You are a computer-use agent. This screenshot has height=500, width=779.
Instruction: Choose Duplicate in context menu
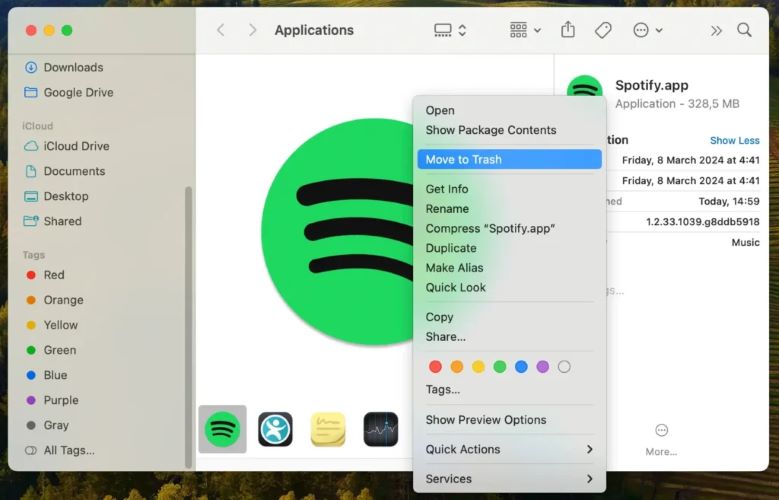click(509, 248)
